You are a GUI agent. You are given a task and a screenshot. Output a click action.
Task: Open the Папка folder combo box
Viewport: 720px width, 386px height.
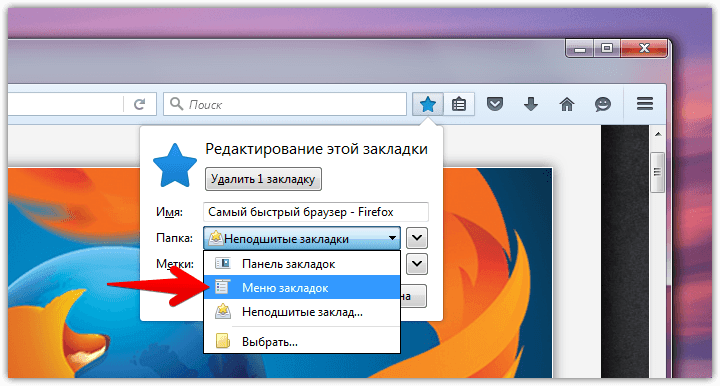(302, 238)
